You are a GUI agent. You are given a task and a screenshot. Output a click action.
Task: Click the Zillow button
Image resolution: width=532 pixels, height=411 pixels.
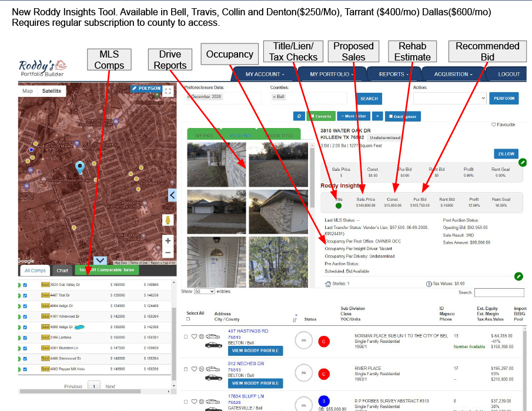tap(506, 154)
